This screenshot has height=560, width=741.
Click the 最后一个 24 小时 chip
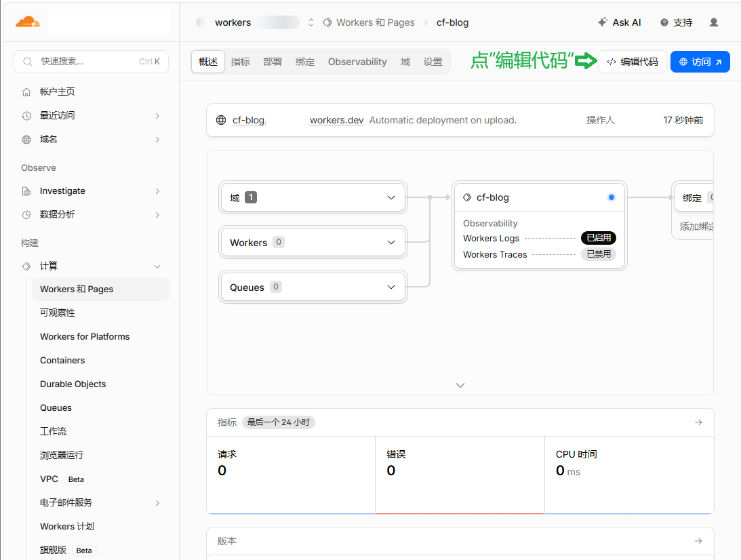pyautogui.click(x=279, y=422)
